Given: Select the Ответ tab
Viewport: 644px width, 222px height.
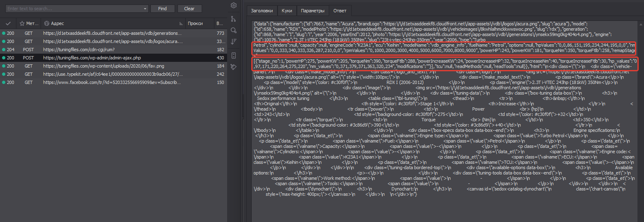Looking at the screenshot, I should coord(340,11).
